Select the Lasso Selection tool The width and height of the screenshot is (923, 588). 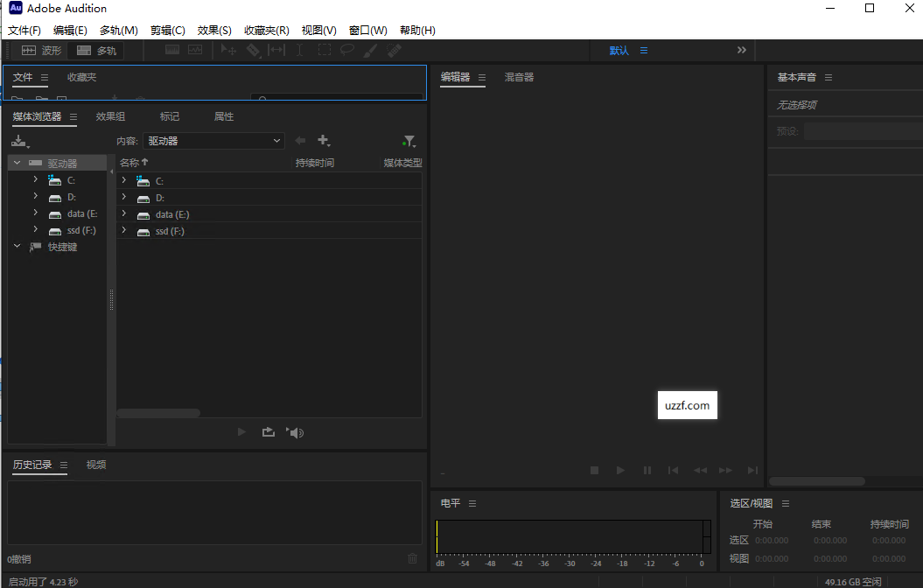(346, 50)
